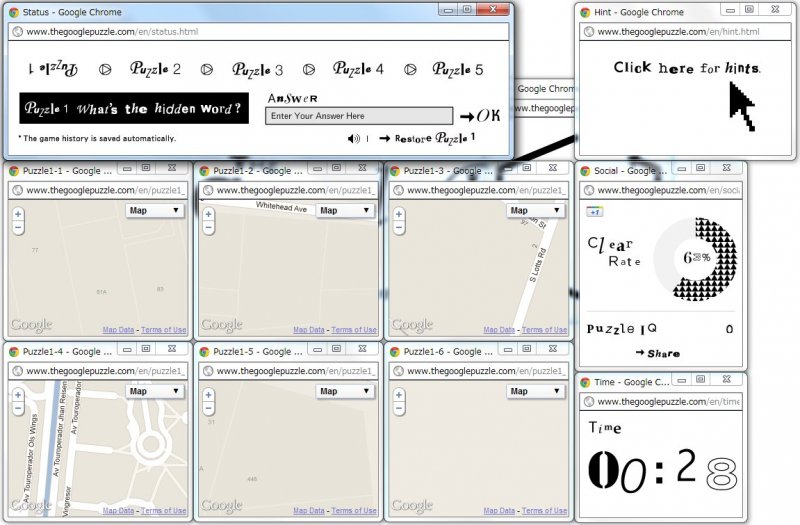Viewport: 800px width, 525px height.
Task: Zoom out on Puzzle1-5 map
Action: point(208,408)
